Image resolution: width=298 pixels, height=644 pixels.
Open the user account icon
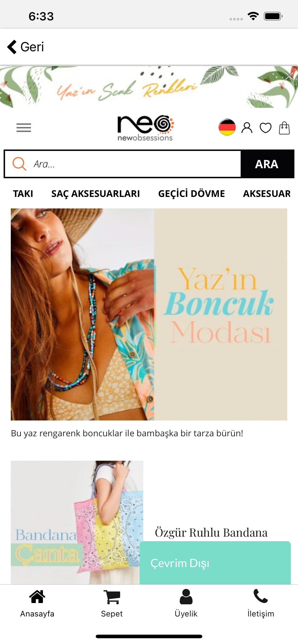(x=247, y=128)
